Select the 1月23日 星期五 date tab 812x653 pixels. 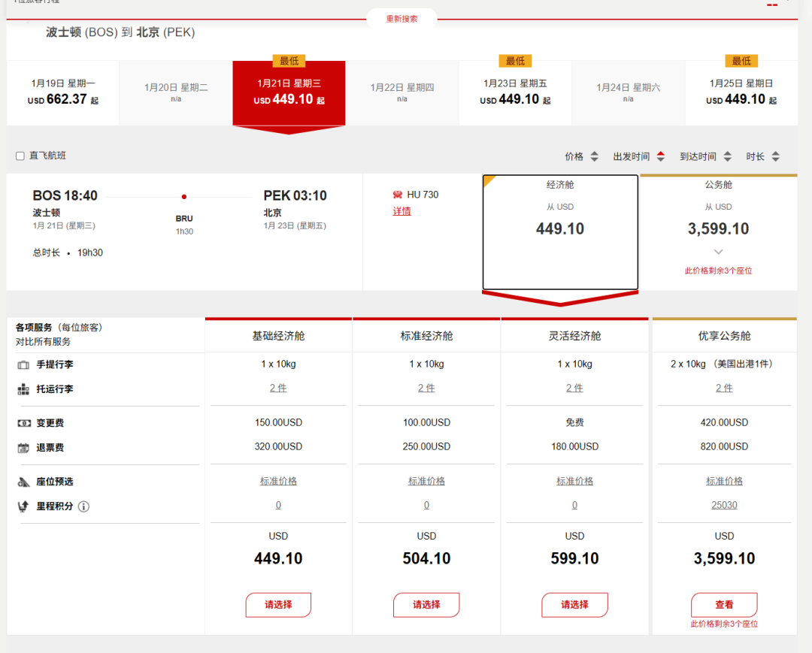[515, 92]
